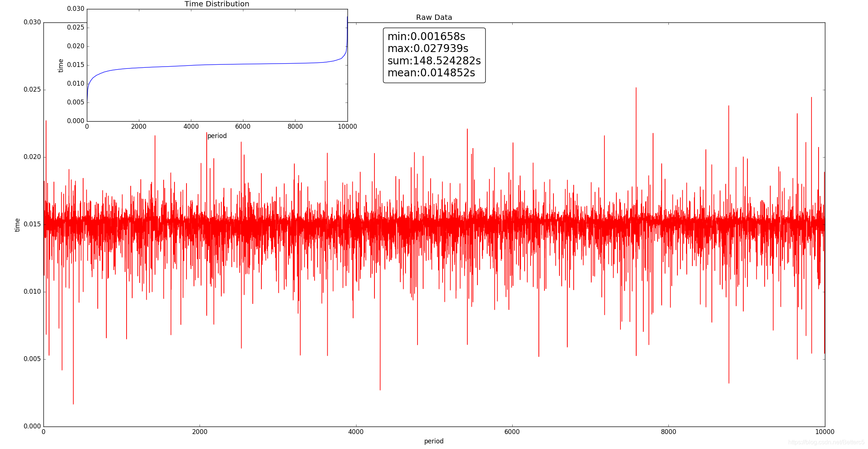Click the inset 'period' x-axis label
The width and height of the screenshot is (868, 449).
pos(217,136)
